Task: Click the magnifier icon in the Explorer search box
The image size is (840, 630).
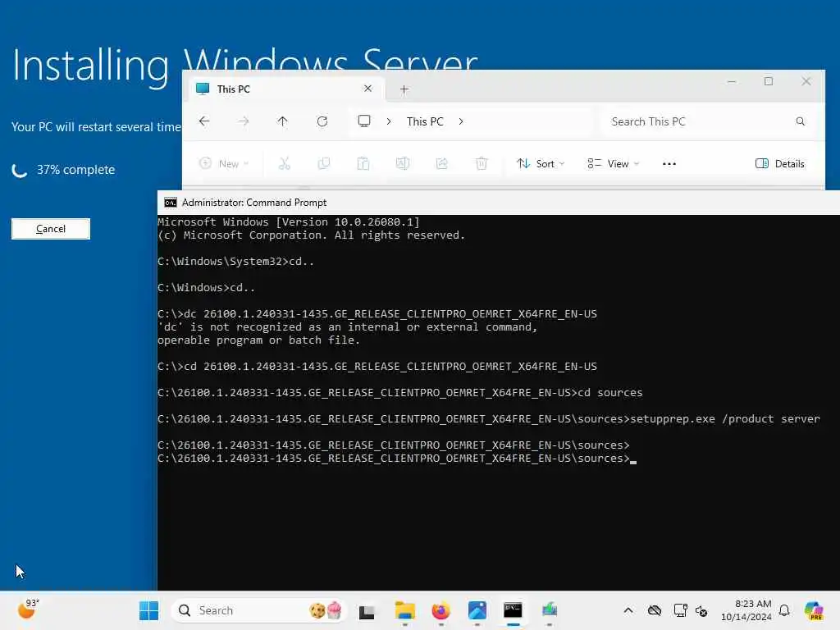Action: [801, 121]
